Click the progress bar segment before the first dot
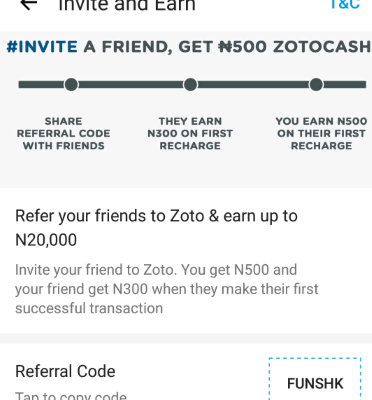Screen dimensions: 372x400 [41, 85]
